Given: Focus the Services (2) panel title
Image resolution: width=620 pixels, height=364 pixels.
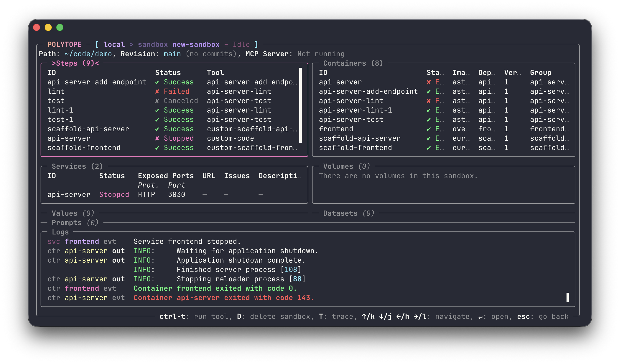Looking at the screenshot, I should pyautogui.click(x=77, y=166).
